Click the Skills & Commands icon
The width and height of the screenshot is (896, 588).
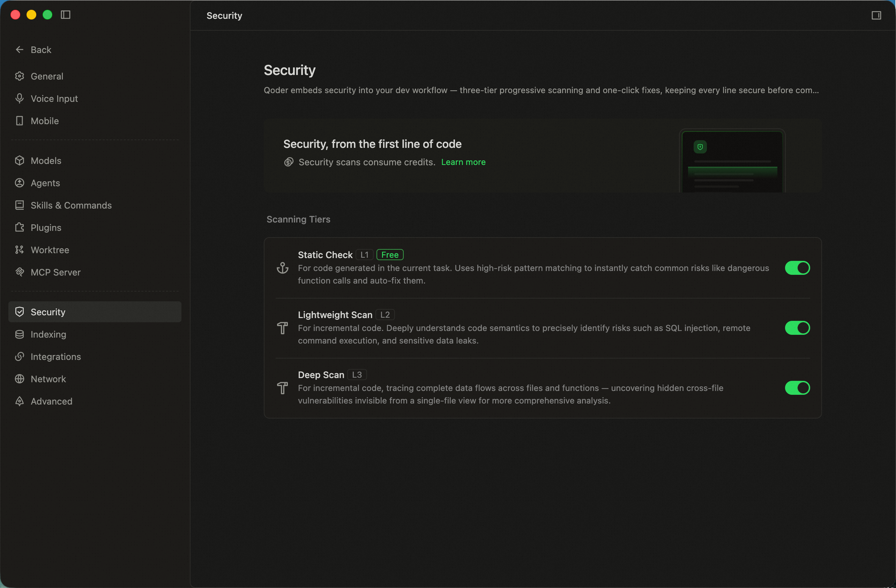pos(20,205)
